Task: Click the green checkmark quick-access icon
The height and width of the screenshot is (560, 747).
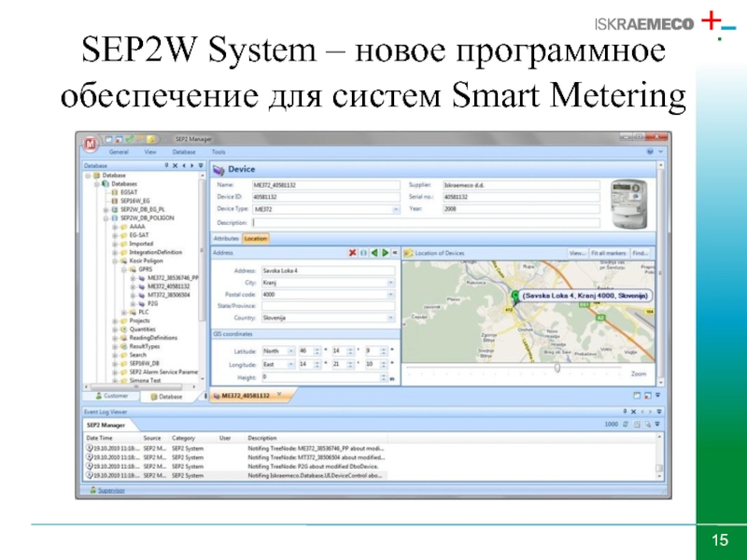Action: tap(129, 139)
